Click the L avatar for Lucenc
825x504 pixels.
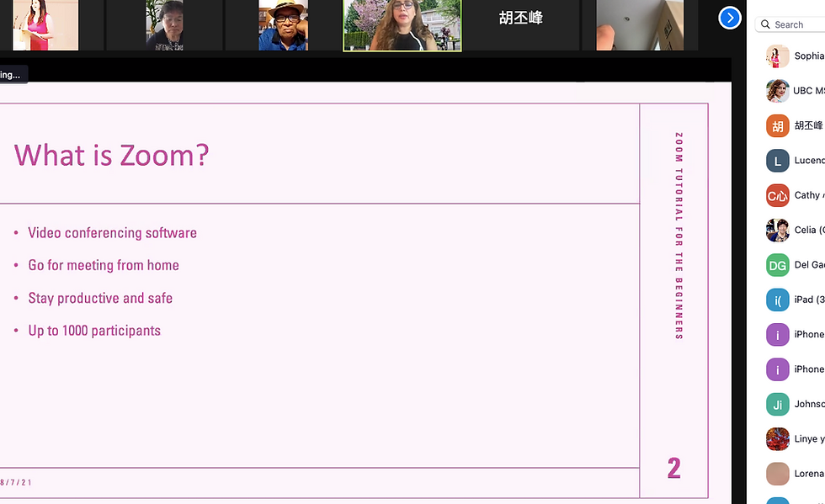tap(777, 161)
